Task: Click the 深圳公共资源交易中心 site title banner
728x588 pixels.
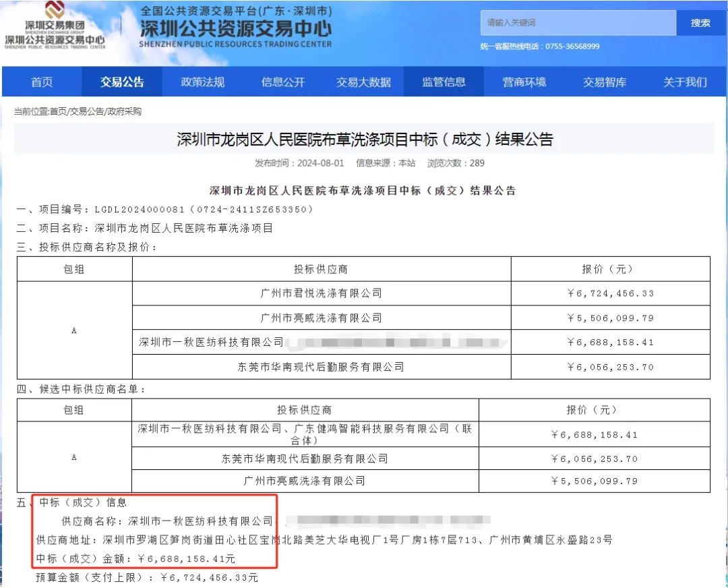Action: (x=235, y=28)
